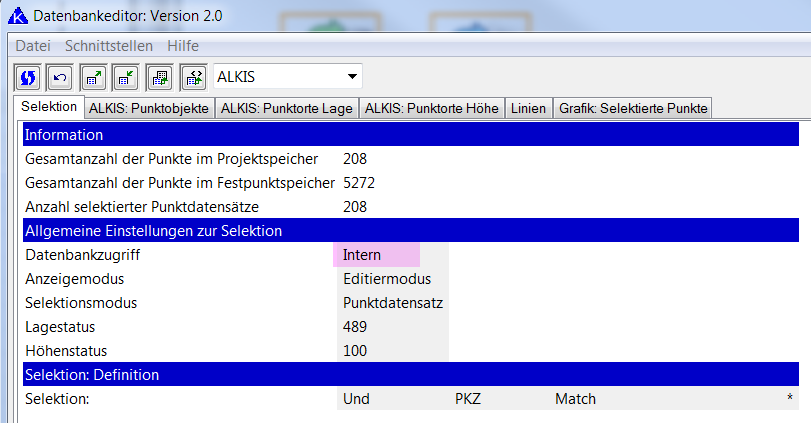The height and width of the screenshot is (423, 811).
Task: Open the Hilfe menu
Action: click(183, 46)
